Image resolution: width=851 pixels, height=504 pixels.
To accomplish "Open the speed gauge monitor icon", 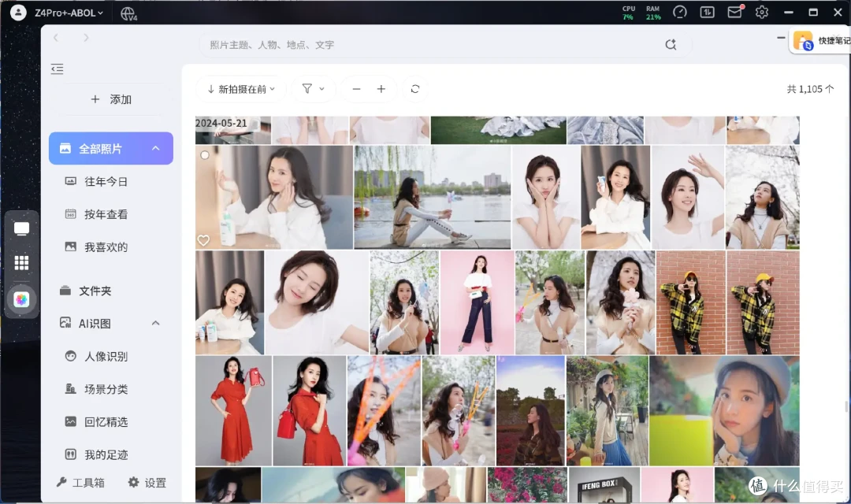I will [x=679, y=12].
